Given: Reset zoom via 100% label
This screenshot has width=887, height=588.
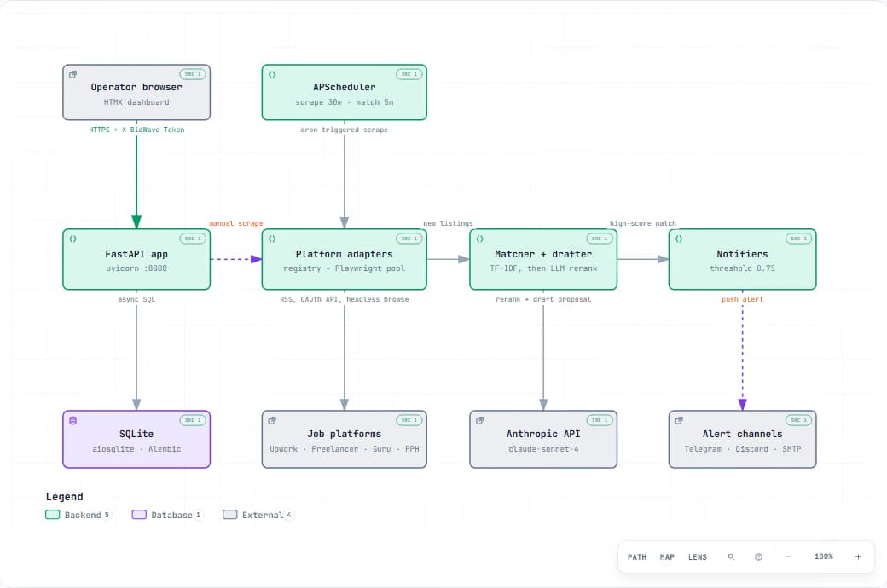Looking at the screenshot, I should (x=824, y=557).
